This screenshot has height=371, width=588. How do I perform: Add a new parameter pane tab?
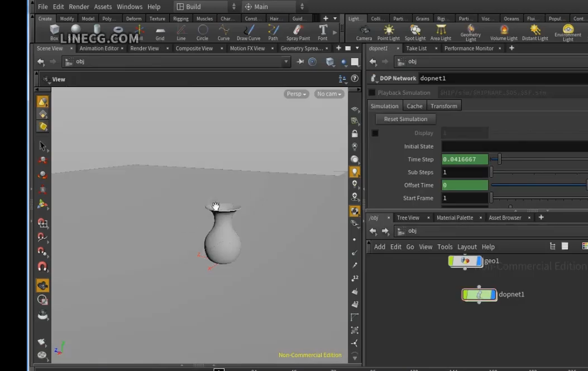tap(511, 48)
